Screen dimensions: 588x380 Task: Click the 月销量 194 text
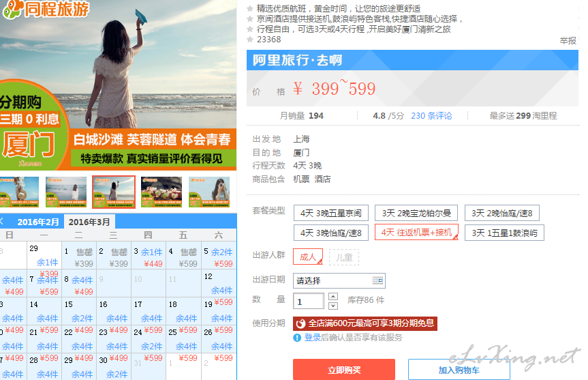tap(302, 116)
